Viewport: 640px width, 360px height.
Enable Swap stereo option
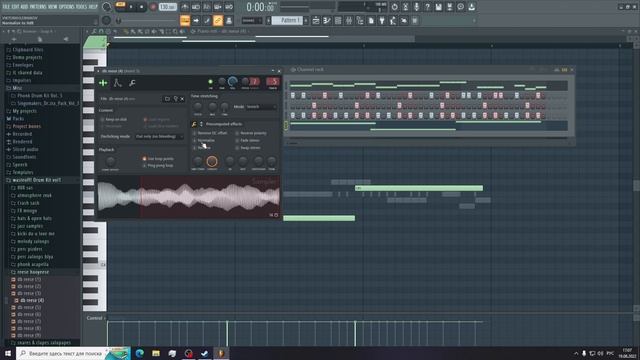tap(247, 148)
